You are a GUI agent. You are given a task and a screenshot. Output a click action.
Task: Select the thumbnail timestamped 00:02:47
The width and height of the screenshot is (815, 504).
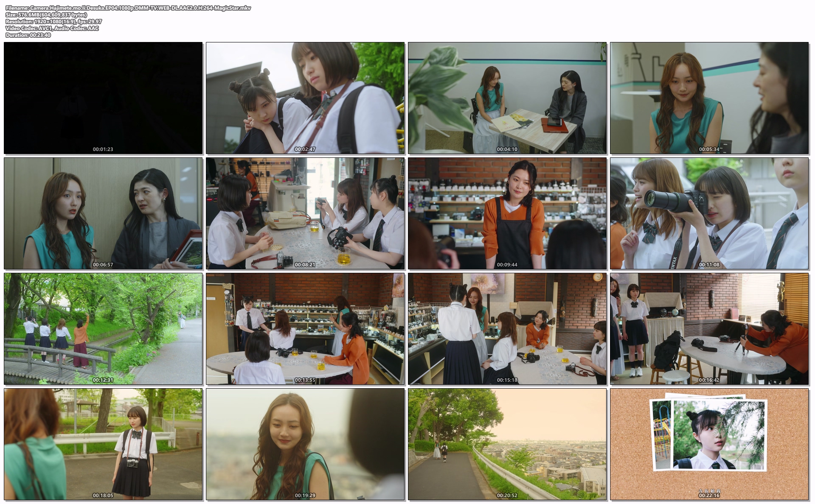305,98
